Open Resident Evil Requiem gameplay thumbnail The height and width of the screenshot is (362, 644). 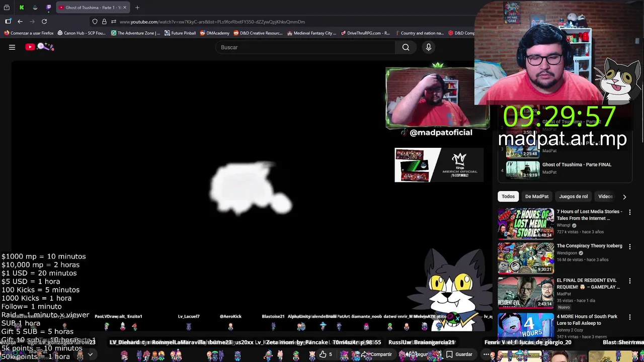526,292
